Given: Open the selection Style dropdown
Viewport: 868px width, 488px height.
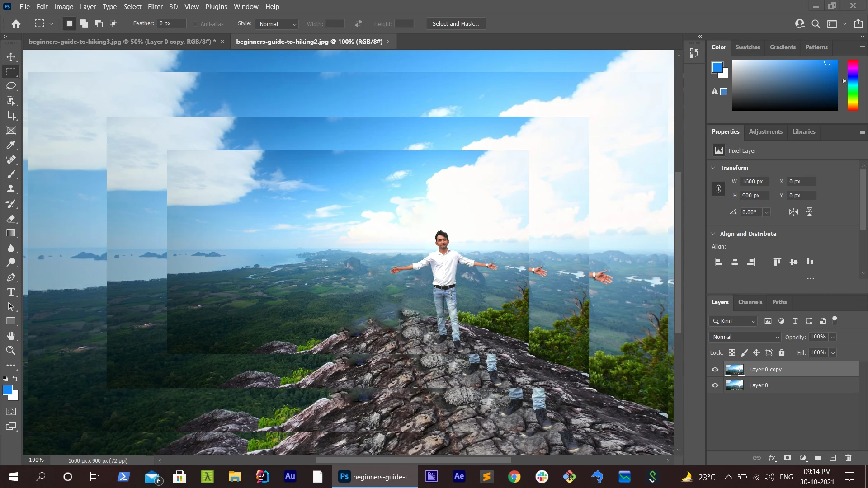Looking at the screenshot, I should point(278,24).
